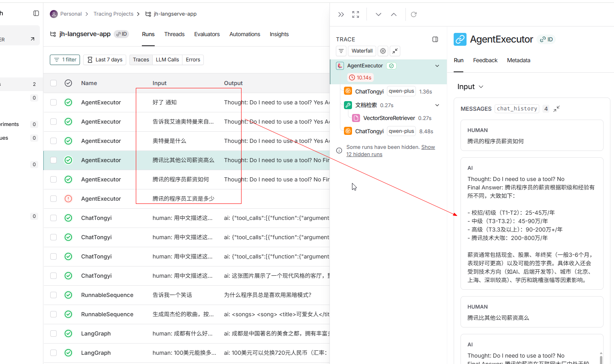Image resolution: width=614 pixels, height=364 pixels.
Task: Click the AgentExecutor chain link icon
Action: [x=460, y=39]
